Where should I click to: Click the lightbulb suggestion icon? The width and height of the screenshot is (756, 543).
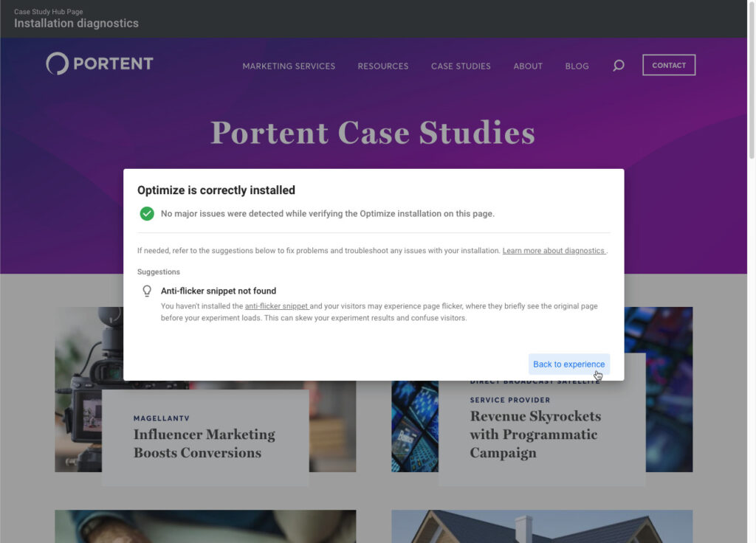click(147, 291)
